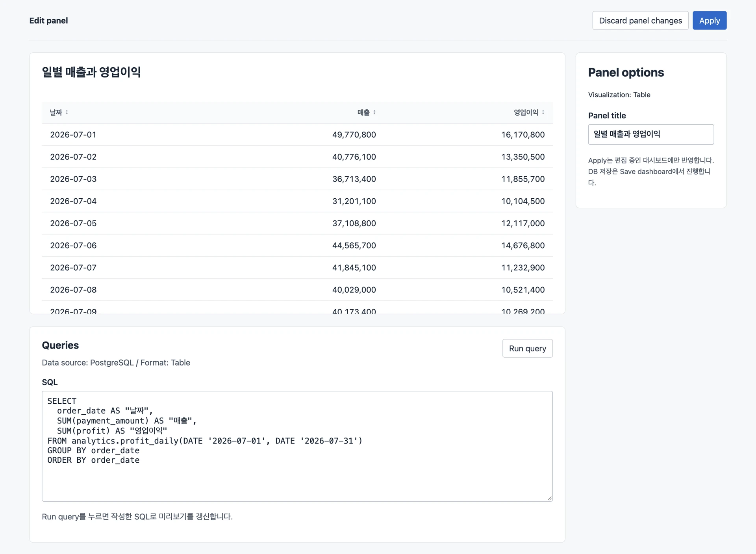Click the 37,108,800 revenue value

(354, 223)
